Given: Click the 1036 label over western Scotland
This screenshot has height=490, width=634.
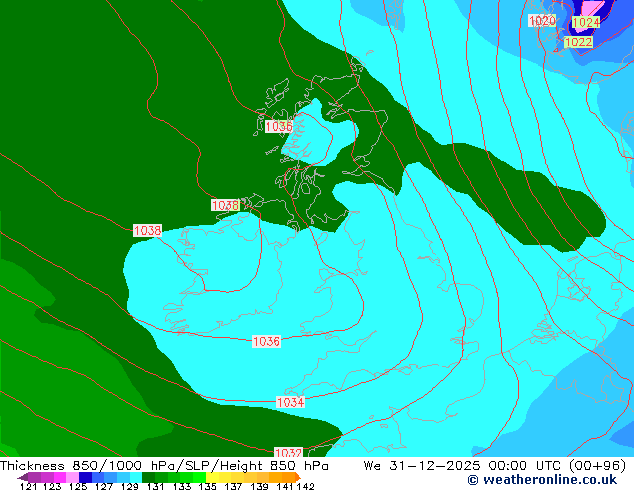Looking at the screenshot, I should point(279,127).
